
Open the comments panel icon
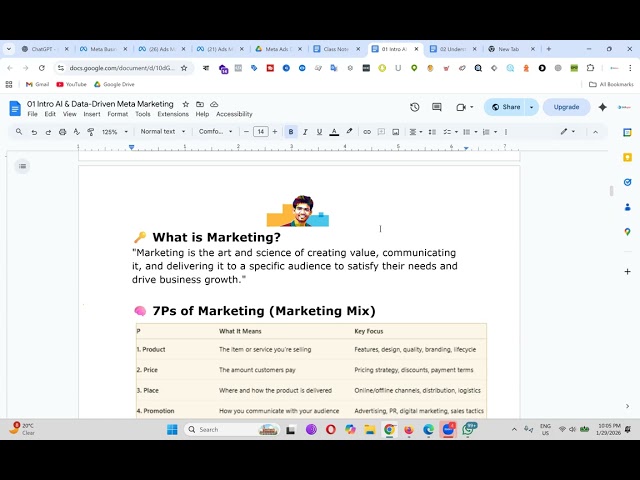[x=437, y=107]
